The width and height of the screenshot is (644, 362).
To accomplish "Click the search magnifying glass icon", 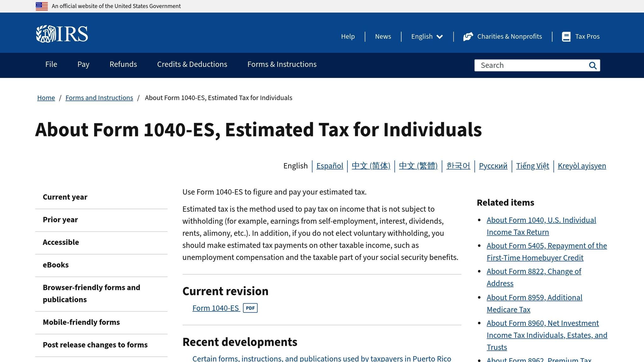I will tap(592, 65).
